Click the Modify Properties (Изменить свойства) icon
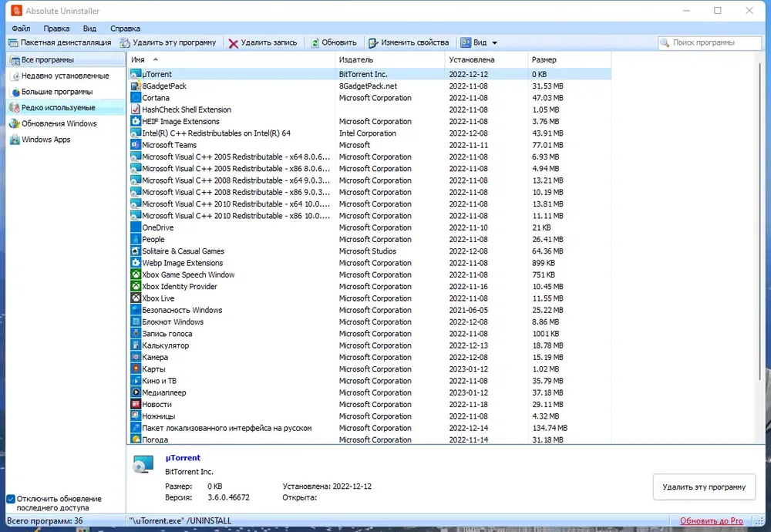Image resolution: width=771 pixels, height=532 pixels. click(x=374, y=42)
